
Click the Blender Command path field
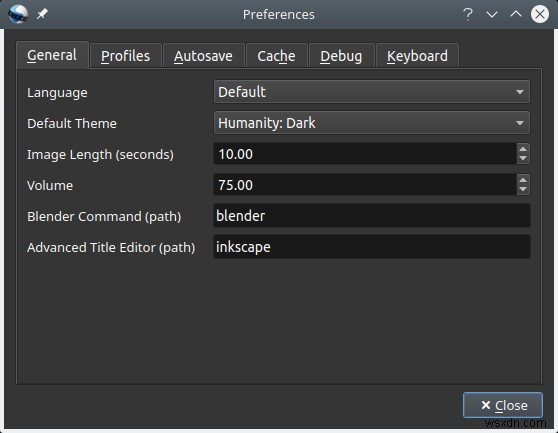click(372, 216)
